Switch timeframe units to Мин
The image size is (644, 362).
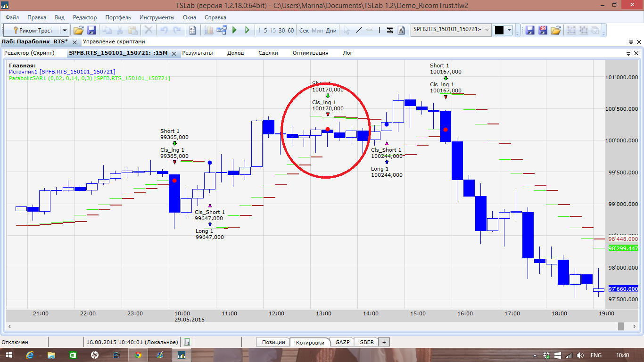click(x=317, y=31)
